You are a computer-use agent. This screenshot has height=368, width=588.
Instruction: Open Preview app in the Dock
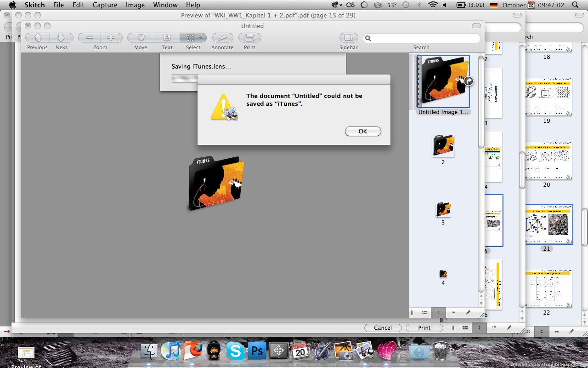[365, 351]
